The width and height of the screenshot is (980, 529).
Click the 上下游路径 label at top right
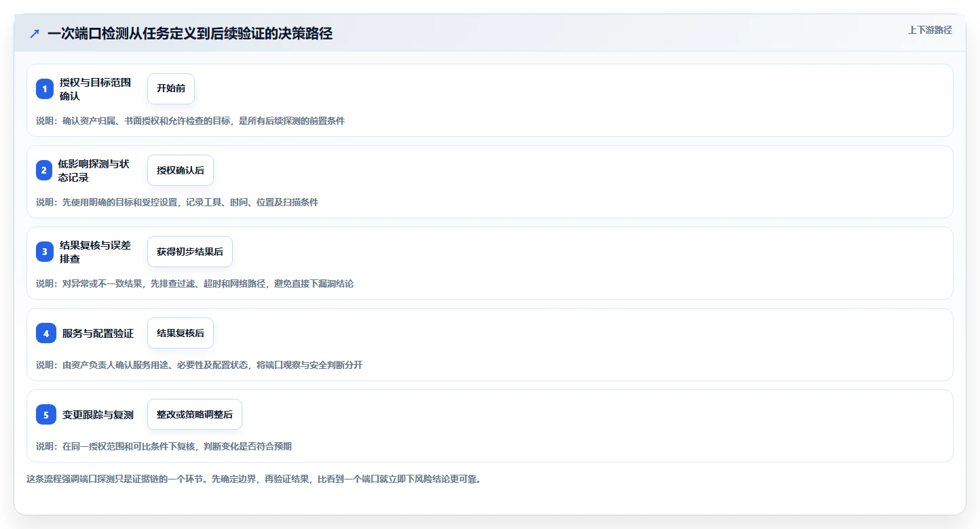coord(930,30)
